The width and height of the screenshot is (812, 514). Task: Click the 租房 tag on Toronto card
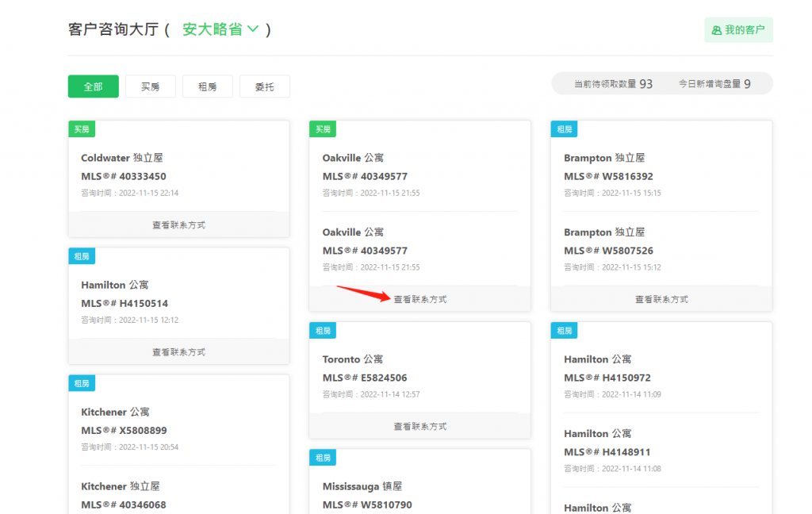[324, 331]
